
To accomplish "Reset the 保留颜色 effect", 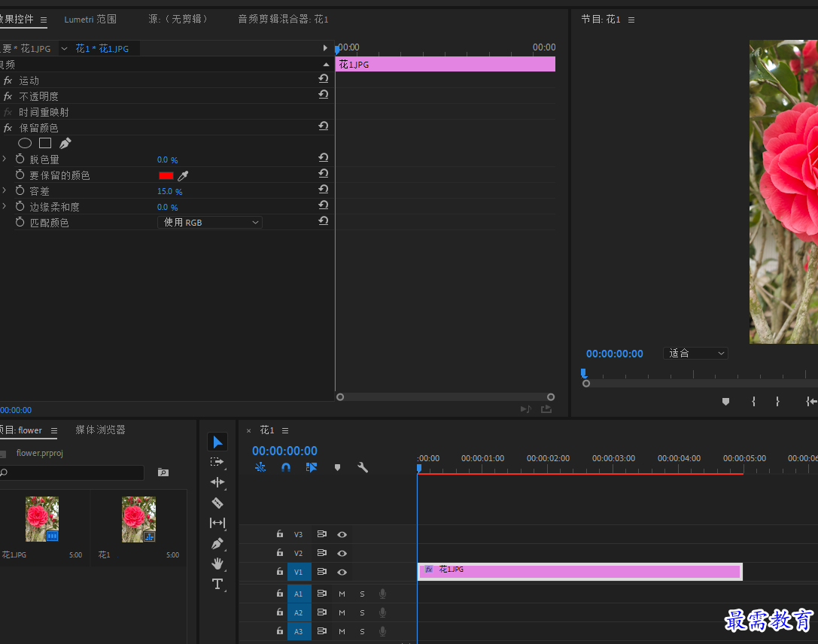I will pos(324,126).
